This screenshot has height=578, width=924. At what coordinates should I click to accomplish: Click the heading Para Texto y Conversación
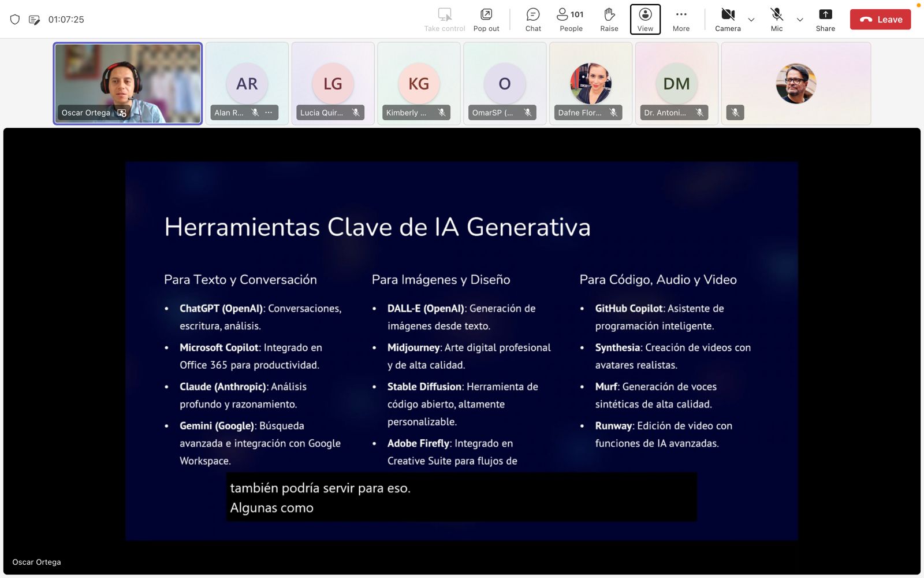click(x=240, y=280)
